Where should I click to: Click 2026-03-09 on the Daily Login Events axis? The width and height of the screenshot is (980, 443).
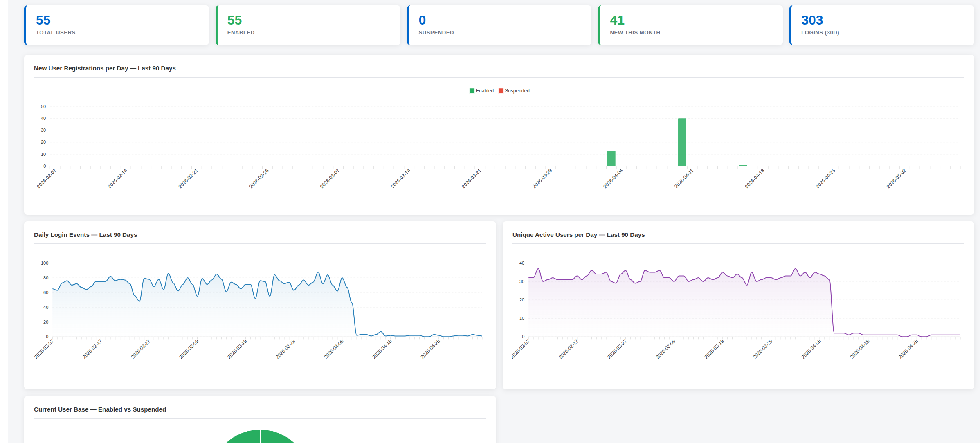189,349
